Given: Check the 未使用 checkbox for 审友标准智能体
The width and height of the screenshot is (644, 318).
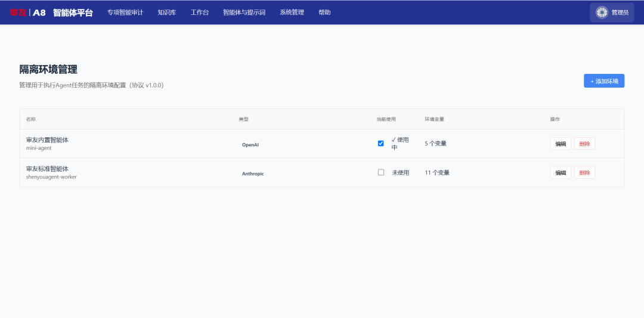Looking at the screenshot, I should [380, 172].
